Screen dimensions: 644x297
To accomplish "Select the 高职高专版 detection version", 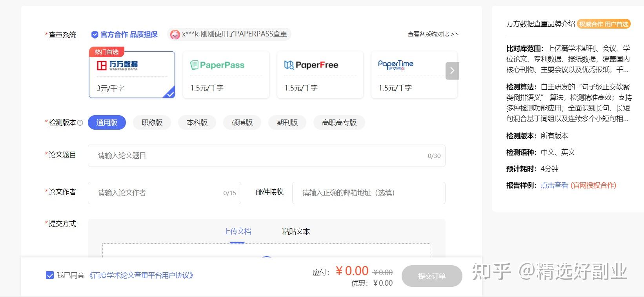I will 339,123.
